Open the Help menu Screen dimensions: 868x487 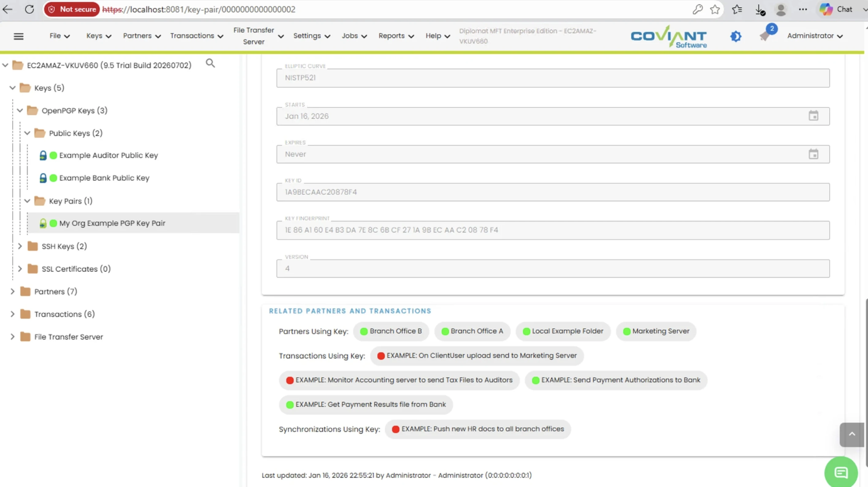[438, 36]
